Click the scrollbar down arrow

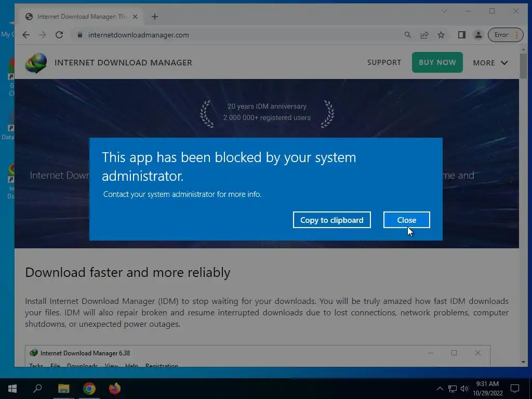(x=523, y=362)
